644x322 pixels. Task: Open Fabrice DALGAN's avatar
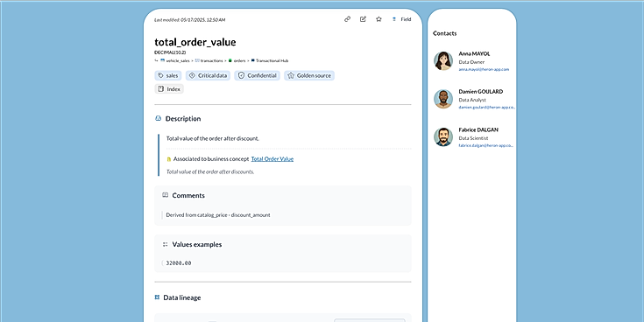pyautogui.click(x=443, y=137)
